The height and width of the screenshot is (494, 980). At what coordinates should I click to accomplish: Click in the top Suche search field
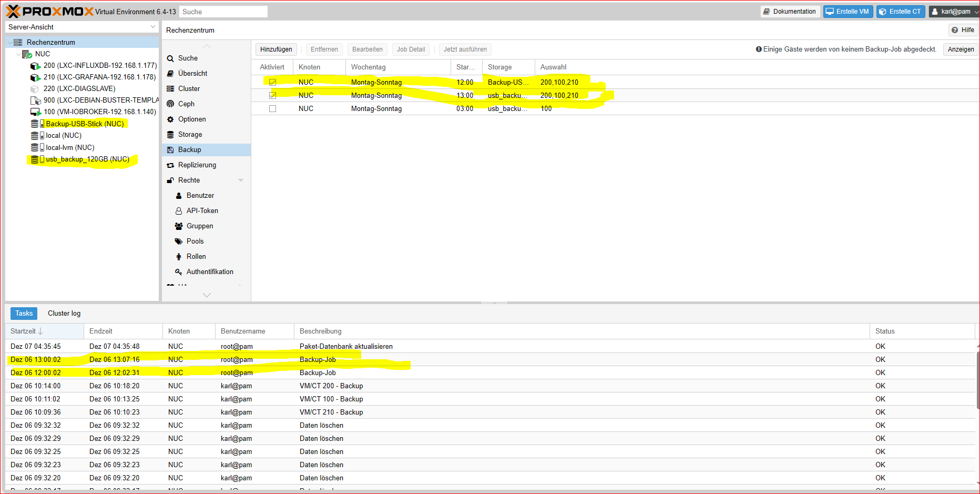pyautogui.click(x=223, y=12)
